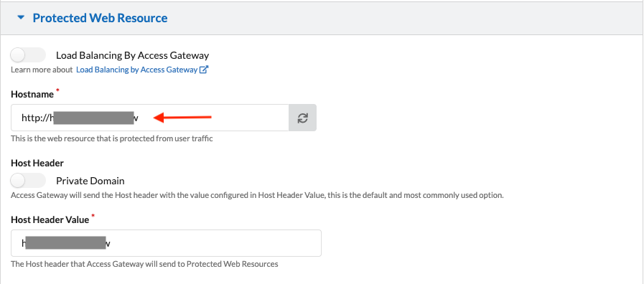Click the Load Balancing By Access Gateway label
Viewport: 644px width, 284px height.
132,55
